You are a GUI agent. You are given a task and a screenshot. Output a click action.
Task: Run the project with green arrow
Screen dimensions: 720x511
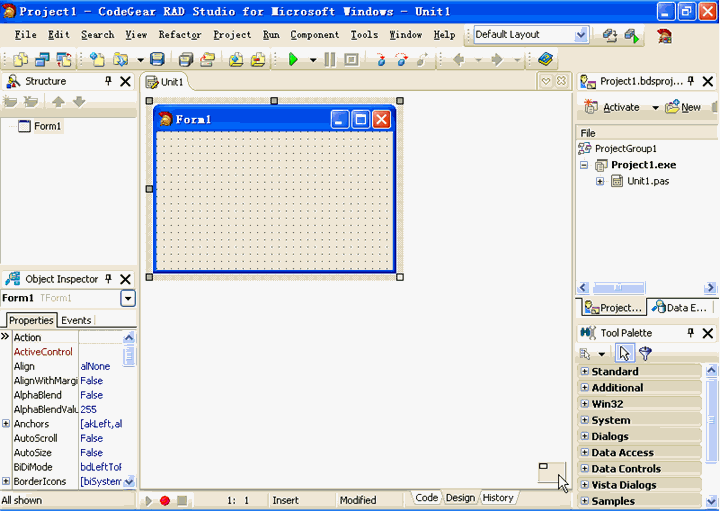click(293, 59)
